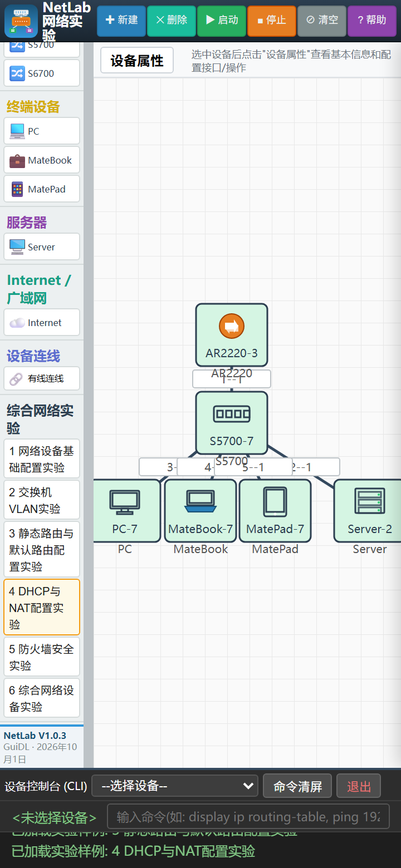Image resolution: width=401 pixels, height=868 pixels.
Task: Click the MateBook-7 node on canvas
Action: (x=200, y=511)
